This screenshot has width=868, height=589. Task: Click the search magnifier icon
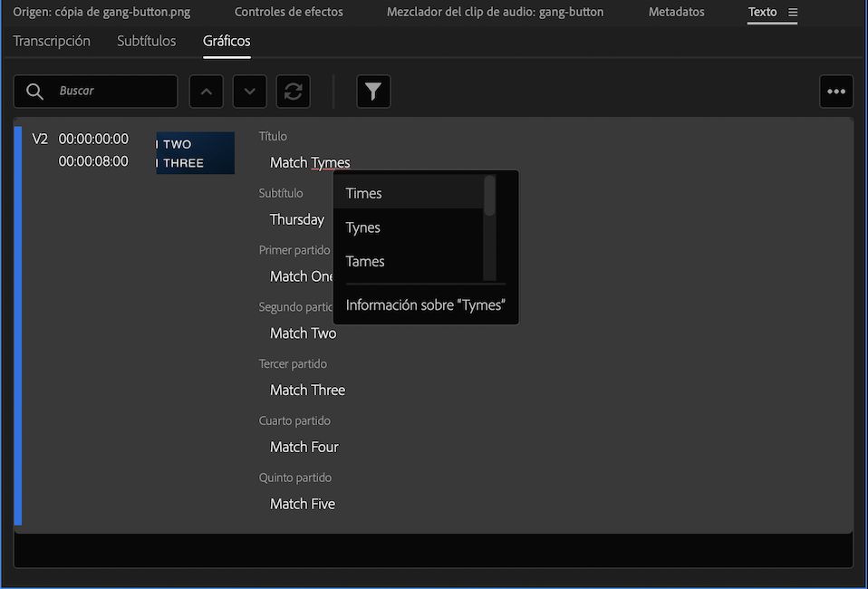34,92
